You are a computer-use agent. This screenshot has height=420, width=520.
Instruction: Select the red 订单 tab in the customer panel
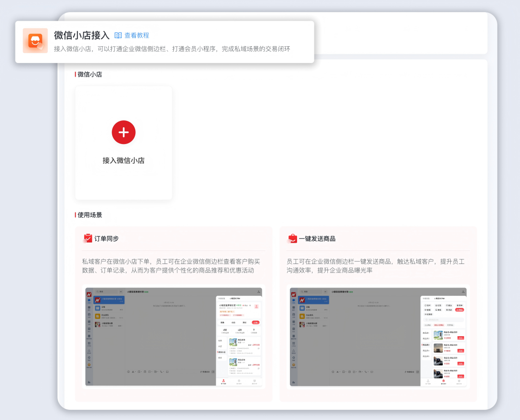pyautogui.click(x=256, y=322)
